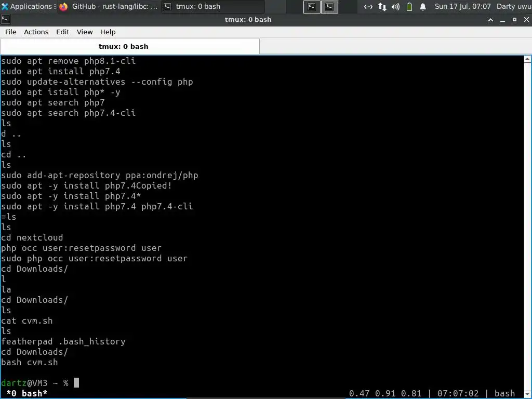Image resolution: width=532 pixels, height=399 pixels.
Task: Click 'sudo add-apt-repository ppa:ondrej/php' line
Action: tap(99, 176)
